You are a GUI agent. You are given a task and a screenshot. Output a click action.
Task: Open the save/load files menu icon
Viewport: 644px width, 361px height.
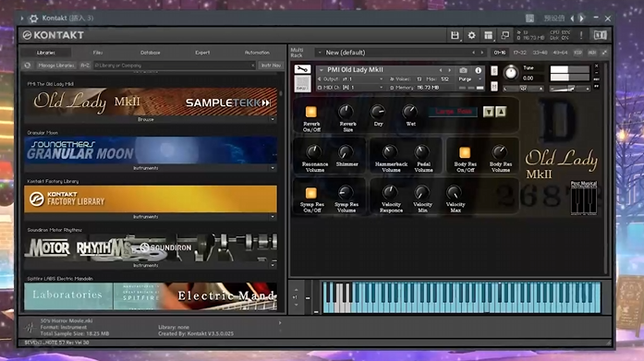coord(455,35)
